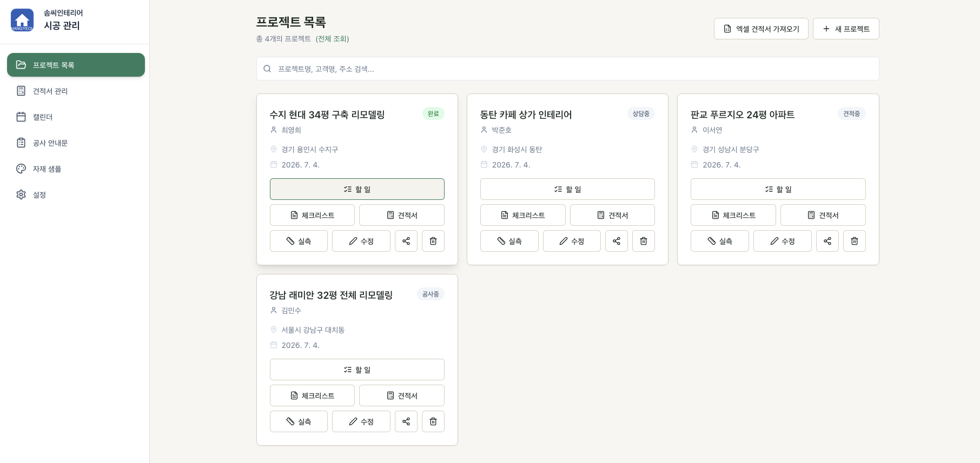
Task: Open 체크리스트 for 강남 래미안 32평 project
Action: coord(312,395)
